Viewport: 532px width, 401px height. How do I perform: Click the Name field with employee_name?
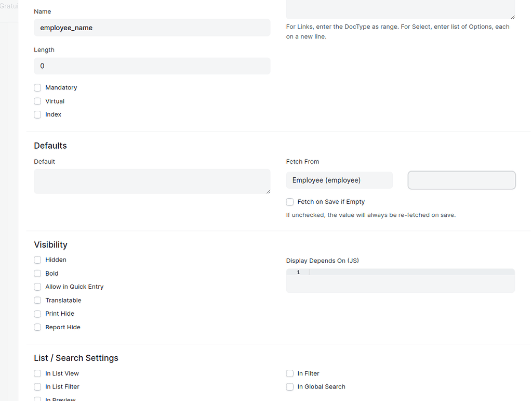click(x=152, y=28)
